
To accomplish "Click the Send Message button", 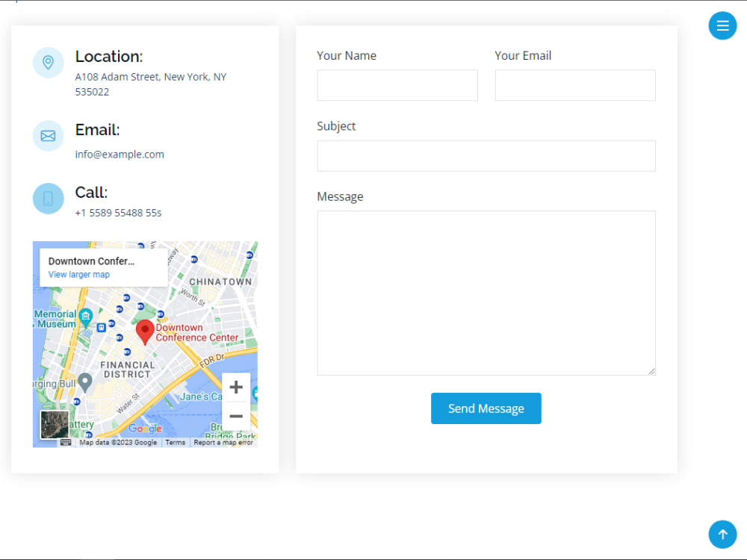I will coord(486,408).
